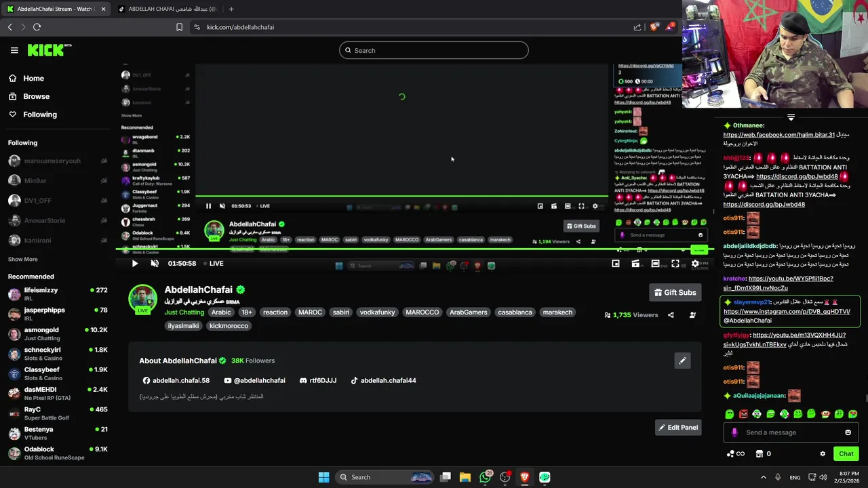Play the stream
Viewport: 868px width, 488px height.
click(134, 264)
